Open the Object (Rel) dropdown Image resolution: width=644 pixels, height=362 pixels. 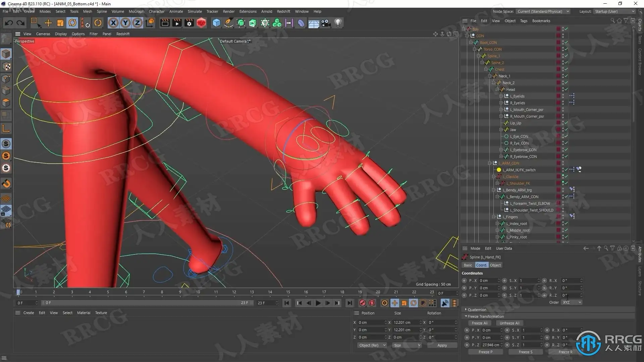click(x=372, y=345)
